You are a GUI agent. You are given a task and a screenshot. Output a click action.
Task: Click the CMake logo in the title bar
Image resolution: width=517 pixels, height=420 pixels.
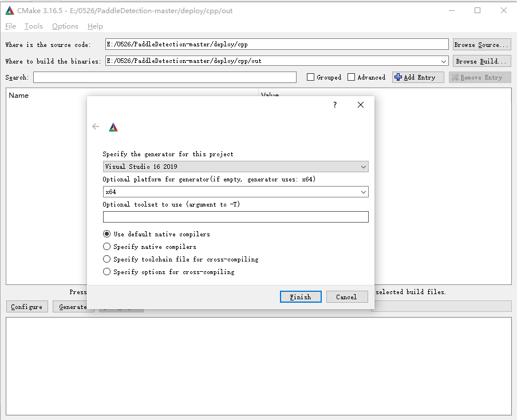[10, 11]
